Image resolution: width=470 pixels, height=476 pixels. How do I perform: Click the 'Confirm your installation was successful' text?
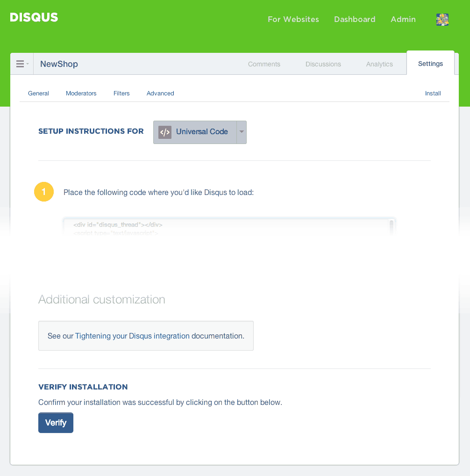[160, 402]
